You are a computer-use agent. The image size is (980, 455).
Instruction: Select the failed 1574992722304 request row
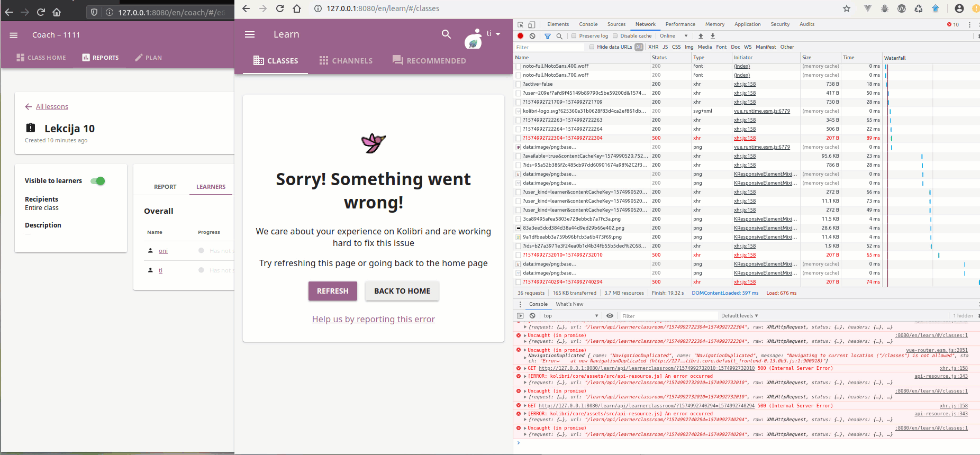pyautogui.click(x=698, y=138)
